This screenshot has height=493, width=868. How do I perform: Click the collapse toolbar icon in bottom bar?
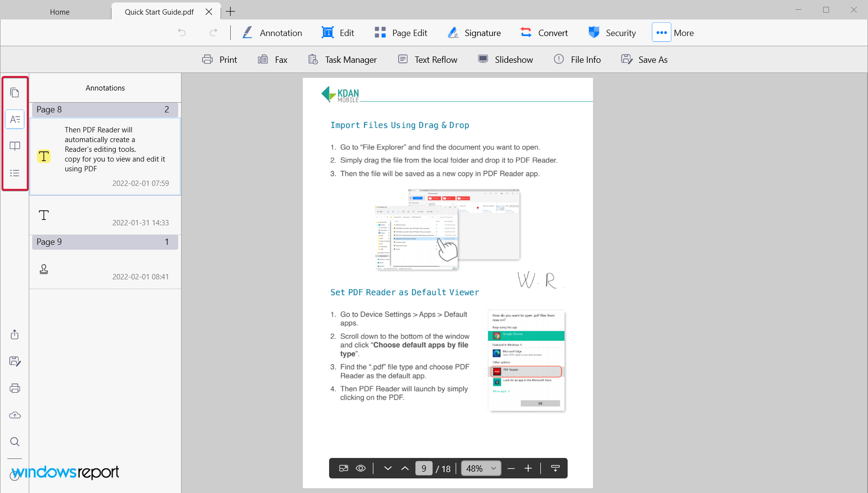click(555, 468)
